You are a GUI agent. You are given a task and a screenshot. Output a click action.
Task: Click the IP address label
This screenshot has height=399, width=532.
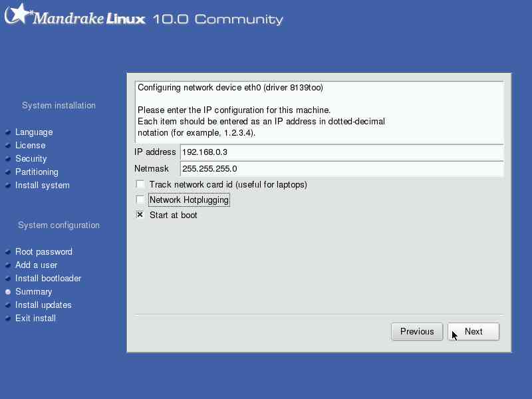(155, 152)
